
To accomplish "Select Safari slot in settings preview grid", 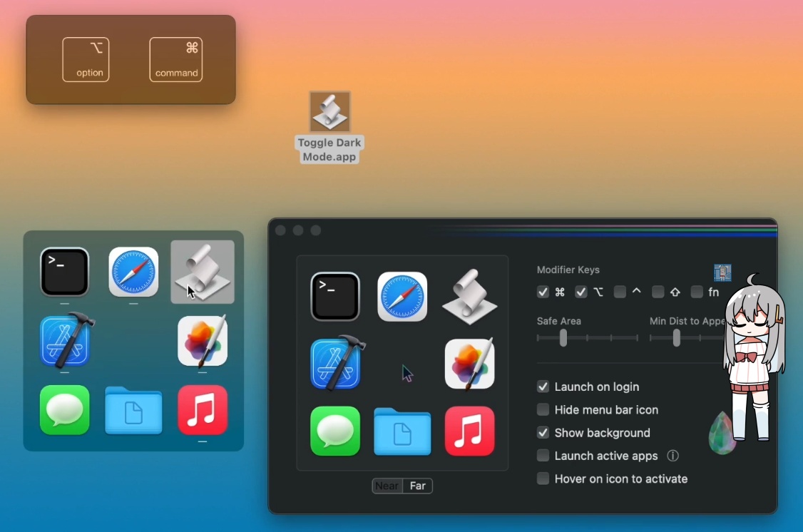I will click(402, 297).
